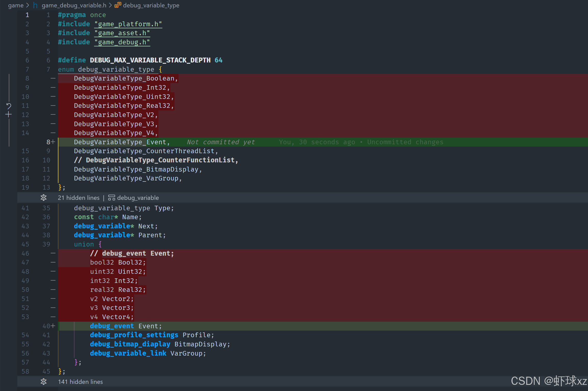The width and height of the screenshot is (588, 391).
Task: Expand the 141 hidden lines region
Action: [x=44, y=382]
